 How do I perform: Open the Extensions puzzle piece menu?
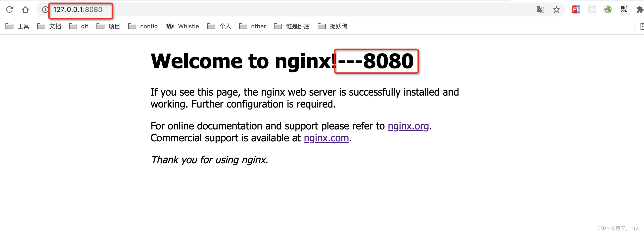[x=640, y=9]
